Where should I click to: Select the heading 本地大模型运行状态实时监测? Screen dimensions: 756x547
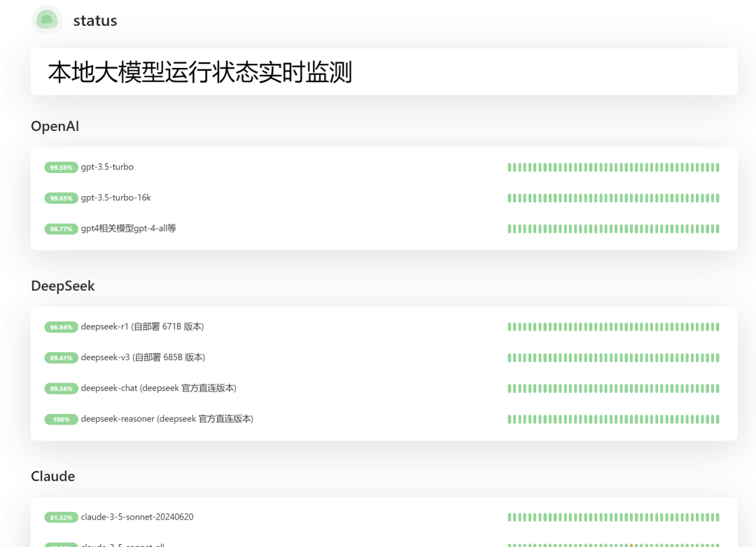click(199, 72)
